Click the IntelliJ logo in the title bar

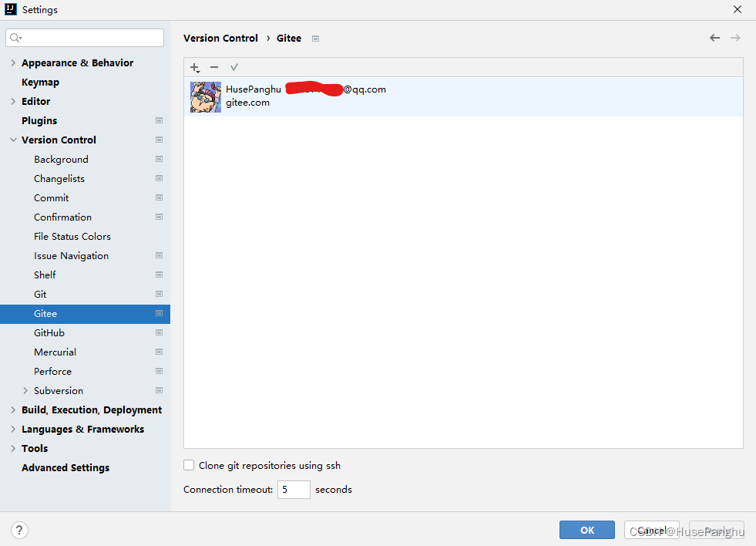[11, 9]
